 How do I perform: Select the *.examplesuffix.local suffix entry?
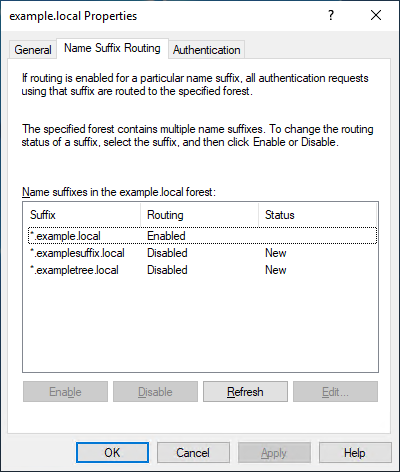pyautogui.click(x=77, y=253)
